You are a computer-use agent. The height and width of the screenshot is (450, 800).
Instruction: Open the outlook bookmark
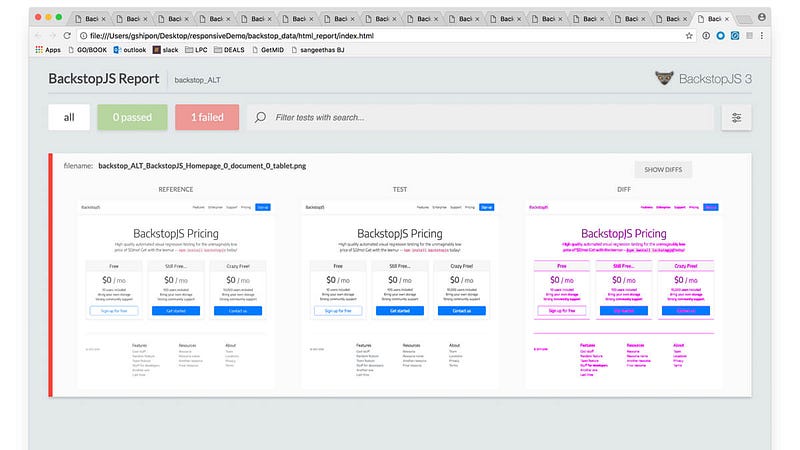[130, 50]
